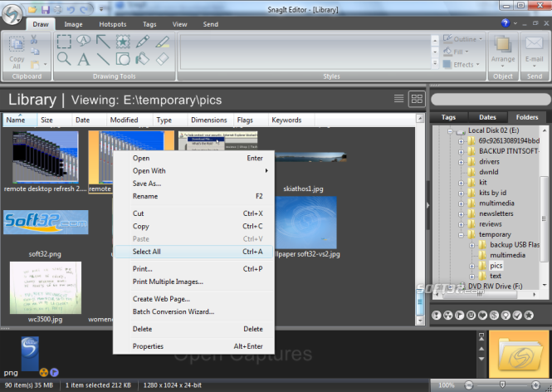
Task: Select the Callout speech bubble tool
Action: coord(84,42)
